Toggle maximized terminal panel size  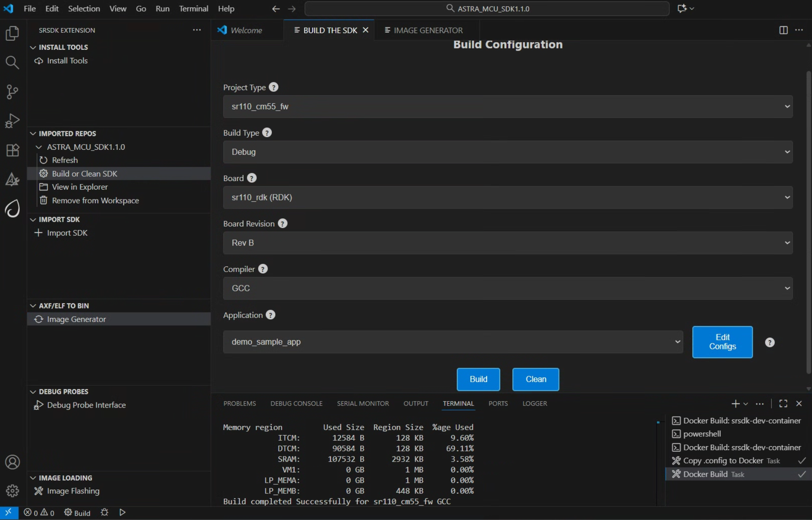[x=783, y=404]
